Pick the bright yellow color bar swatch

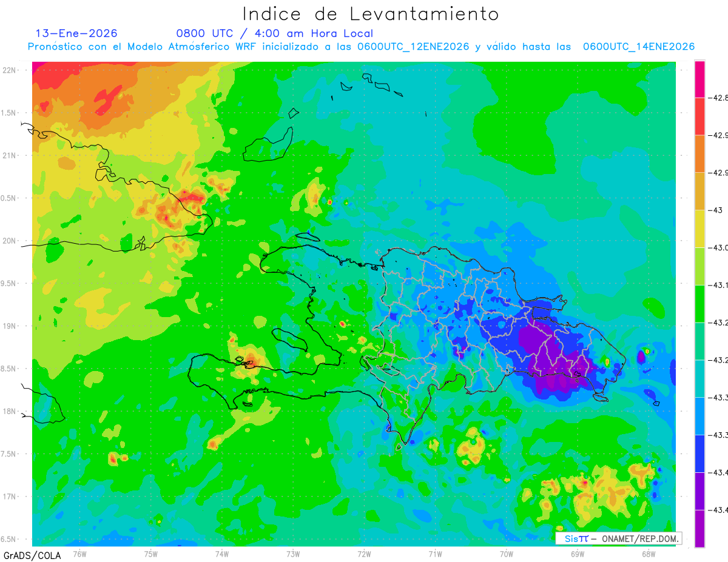click(699, 229)
